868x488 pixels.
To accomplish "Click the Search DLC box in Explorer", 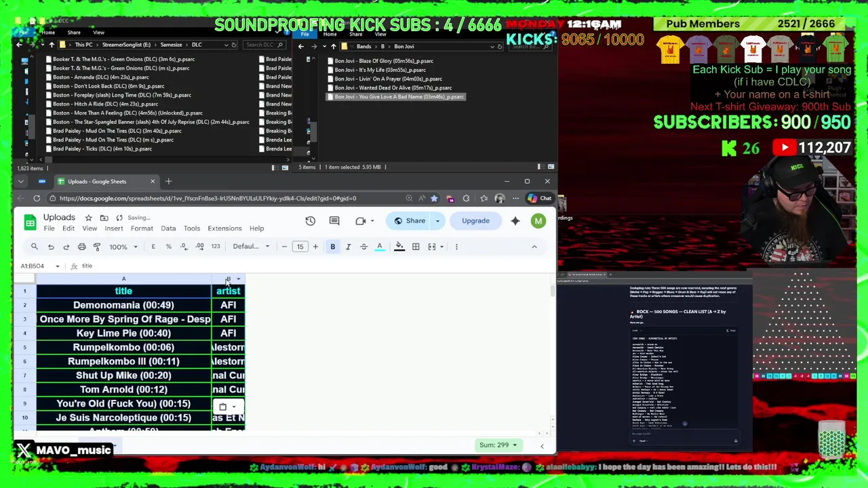I will [x=264, y=45].
